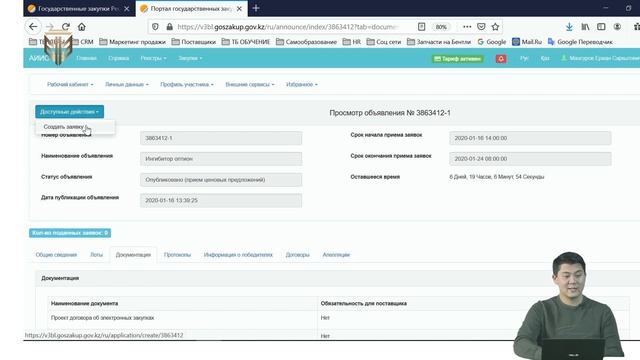The width and height of the screenshot is (640, 360).
Task: Expand the Внешние сервисы dropdown
Action: [250, 84]
